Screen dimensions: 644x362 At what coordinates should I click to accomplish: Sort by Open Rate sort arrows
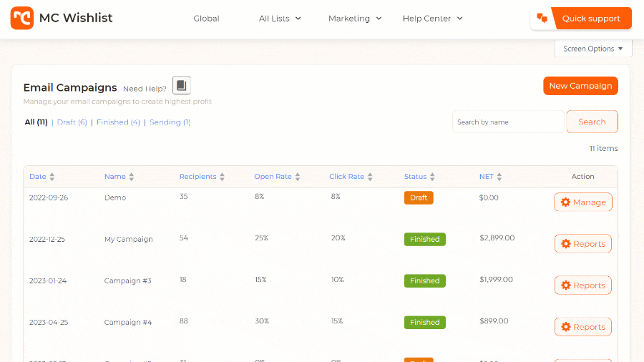(298, 177)
